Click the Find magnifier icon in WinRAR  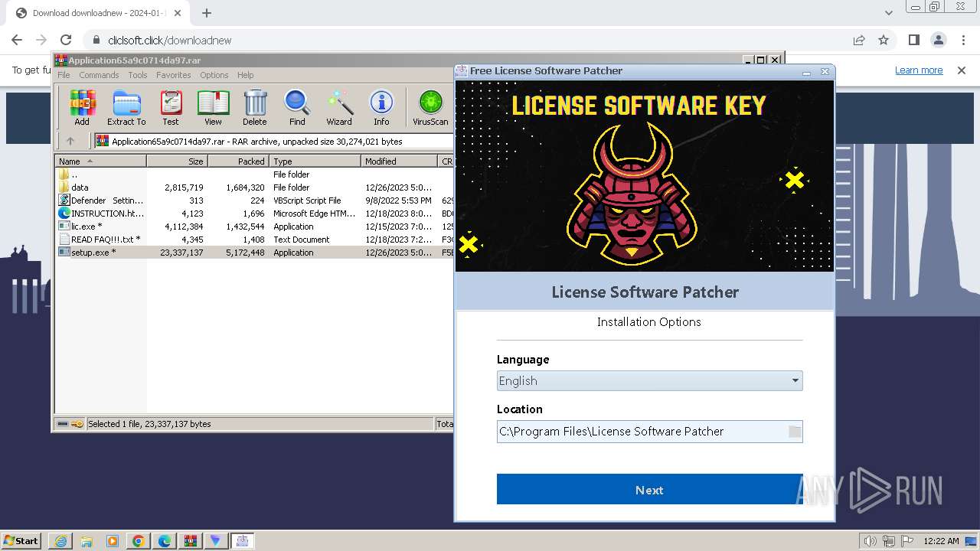tap(297, 108)
